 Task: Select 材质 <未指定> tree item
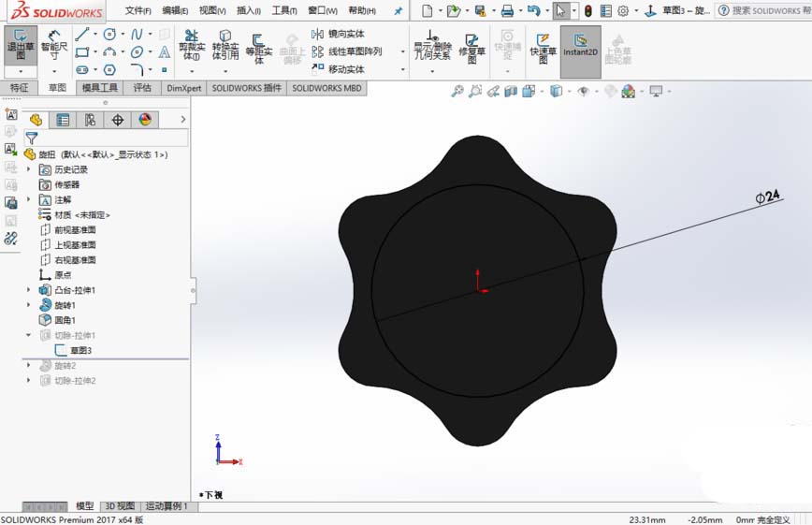point(75,214)
